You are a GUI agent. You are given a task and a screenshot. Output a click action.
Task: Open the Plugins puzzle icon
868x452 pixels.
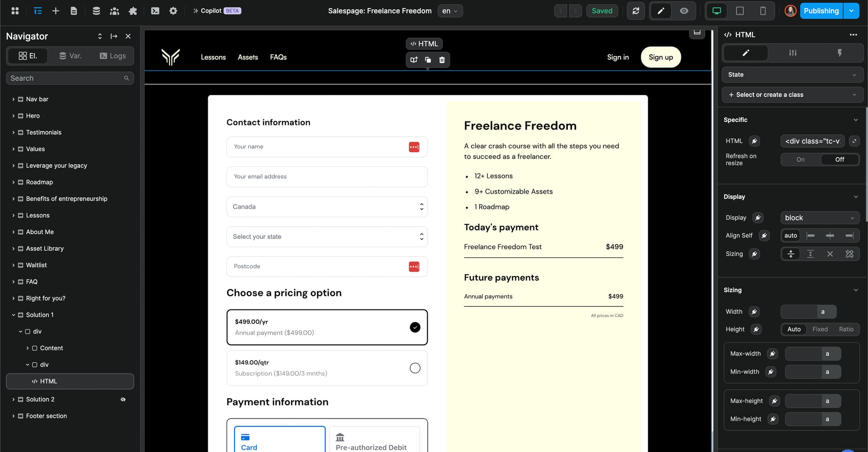click(x=132, y=11)
